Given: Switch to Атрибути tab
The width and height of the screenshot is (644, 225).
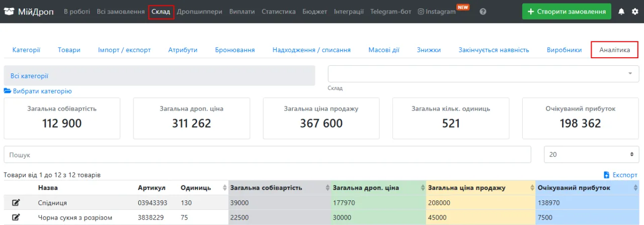Looking at the screenshot, I should tap(183, 50).
